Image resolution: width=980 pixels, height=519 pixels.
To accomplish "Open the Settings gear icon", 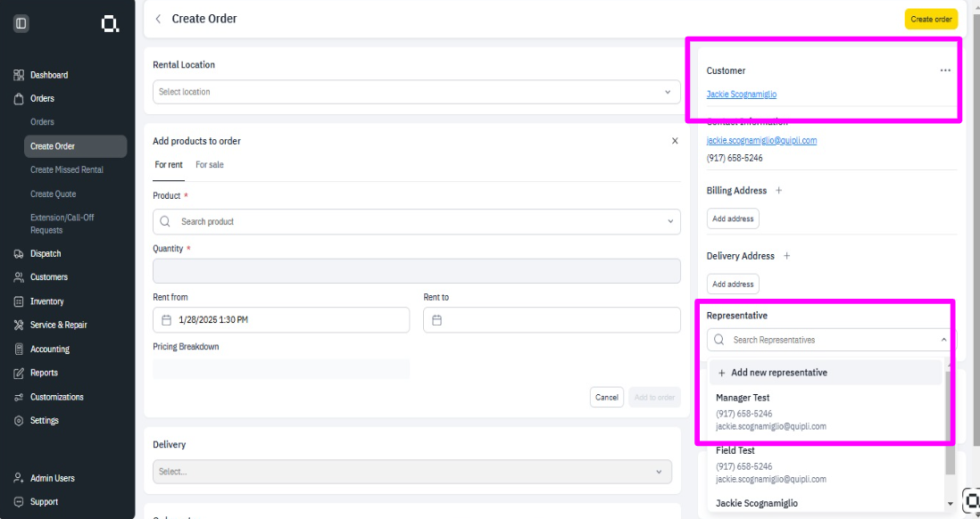I will (18, 420).
